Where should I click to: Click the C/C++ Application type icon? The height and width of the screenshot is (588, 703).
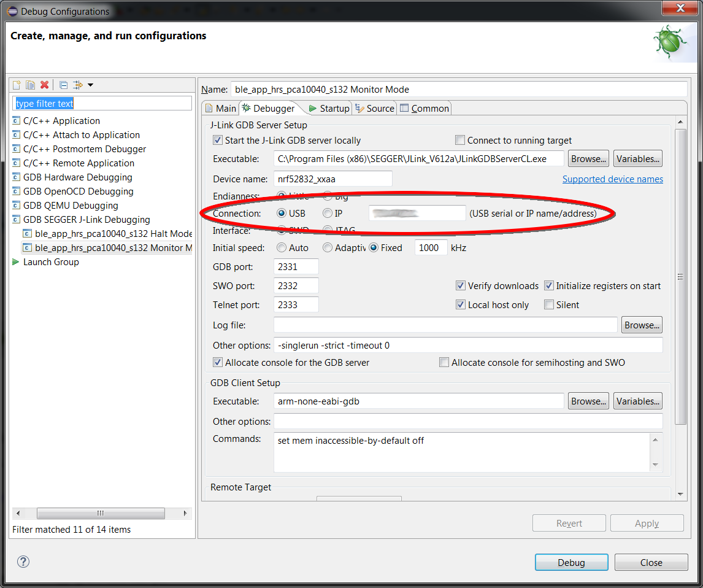point(16,121)
